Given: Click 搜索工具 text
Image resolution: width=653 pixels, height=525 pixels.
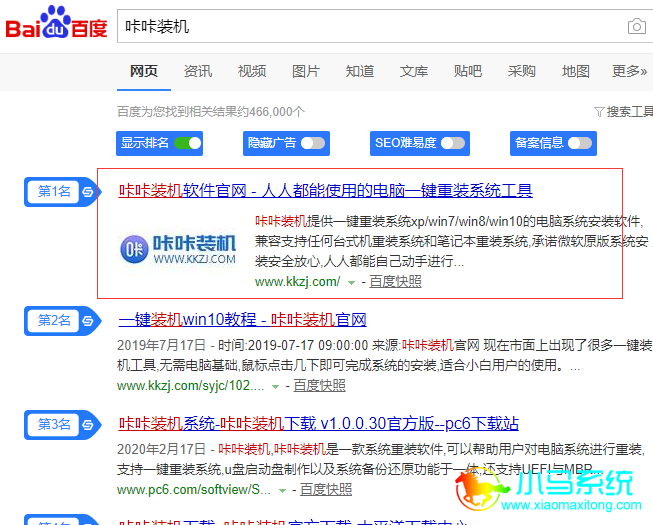Looking at the screenshot, I should [x=630, y=112].
